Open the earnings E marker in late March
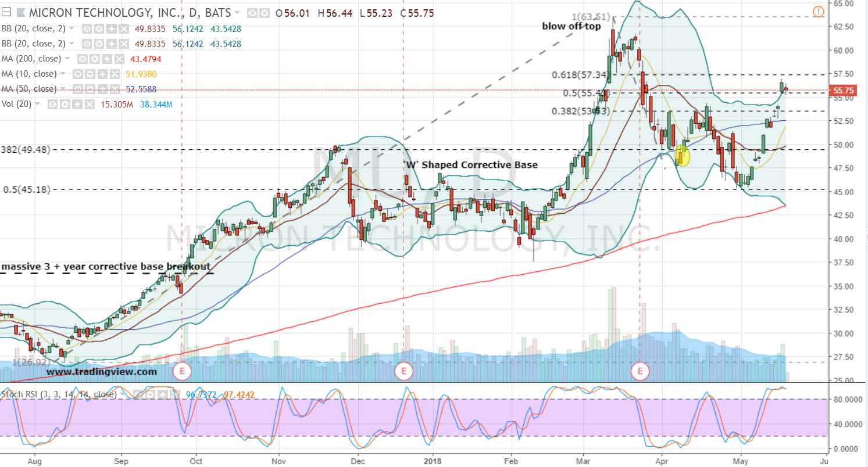Screen dimensions: 868x467 click(641, 371)
